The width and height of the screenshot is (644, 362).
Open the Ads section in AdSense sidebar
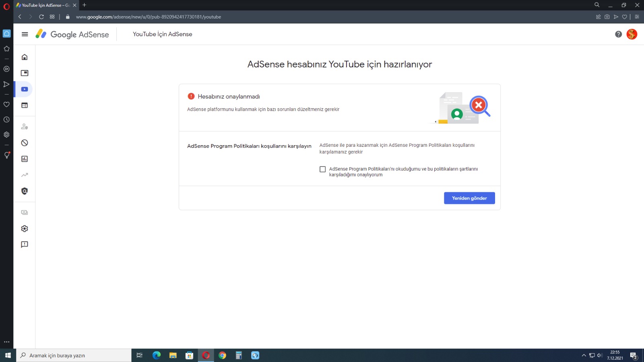[x=25, y=73]
